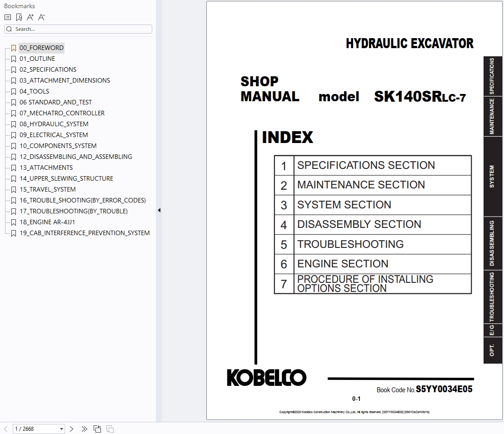
Task: Click the TROUBLESHOOTING side tab
Action: point(492,296)
